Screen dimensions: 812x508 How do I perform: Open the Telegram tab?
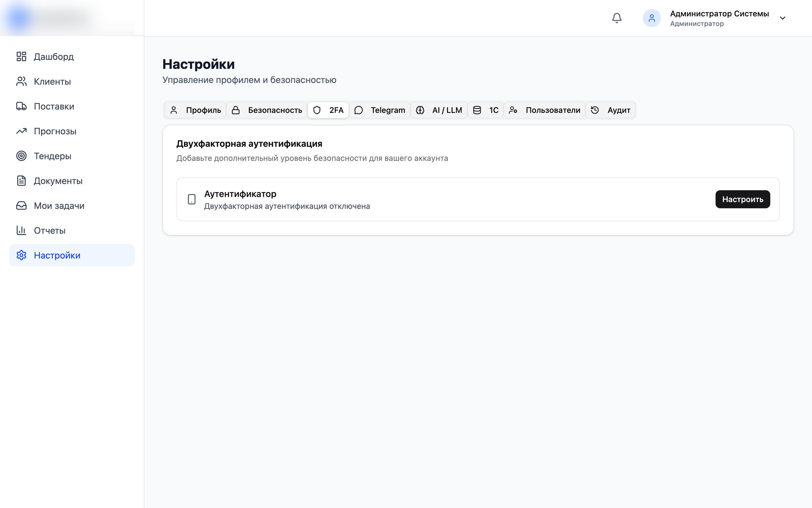point(380,110)
